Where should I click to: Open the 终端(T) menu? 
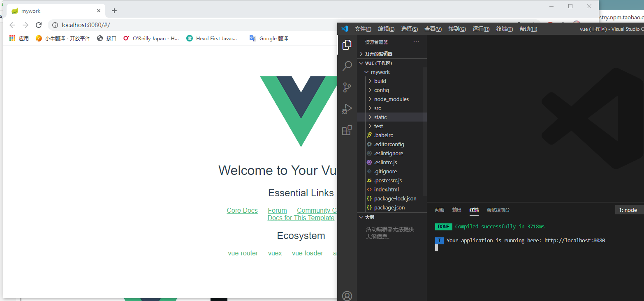click(505, 29)
